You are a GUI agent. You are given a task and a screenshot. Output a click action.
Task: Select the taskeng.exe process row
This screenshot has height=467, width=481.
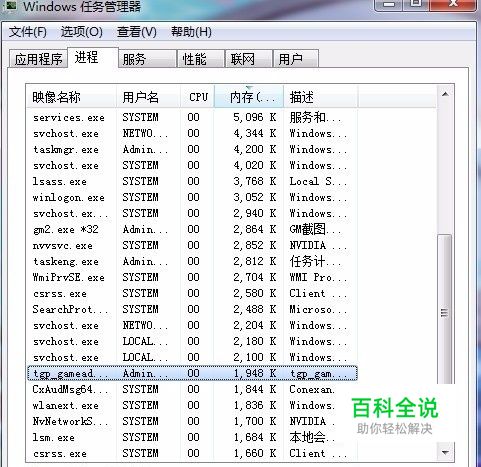(x=192, y=261)
